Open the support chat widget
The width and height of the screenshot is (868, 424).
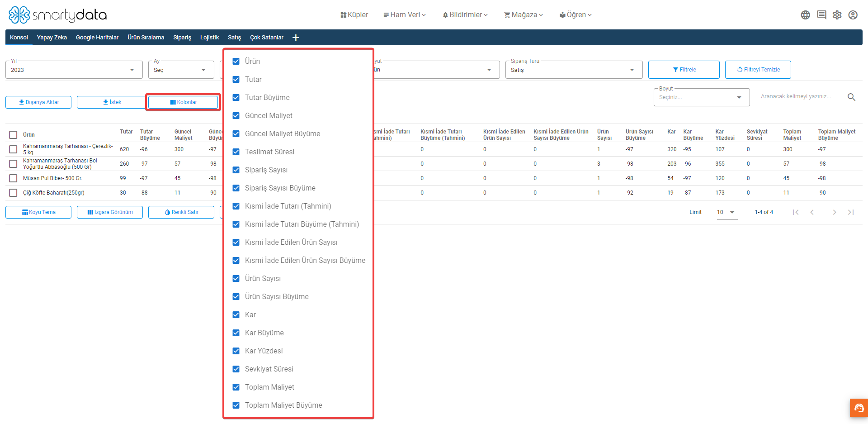click(x=859, y=408)
